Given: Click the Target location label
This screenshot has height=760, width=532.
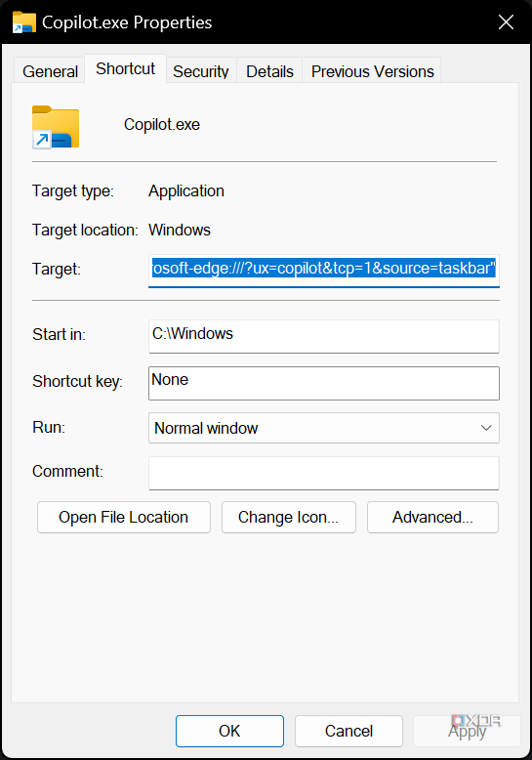Looking at the screenshot, I should coord(85,230).
